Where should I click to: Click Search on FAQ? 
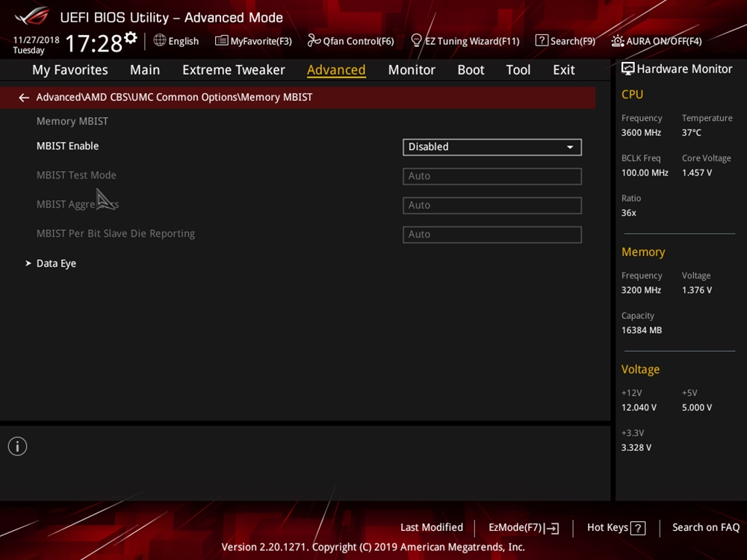[706, 528]
